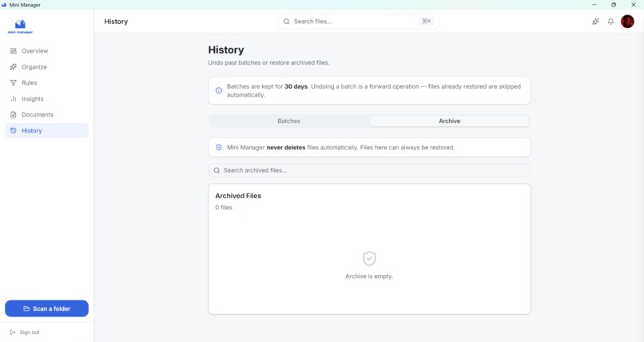Click the 'Undo past batches or restore archived files.' subtitle
644x342 pixels.
[268, 63]
